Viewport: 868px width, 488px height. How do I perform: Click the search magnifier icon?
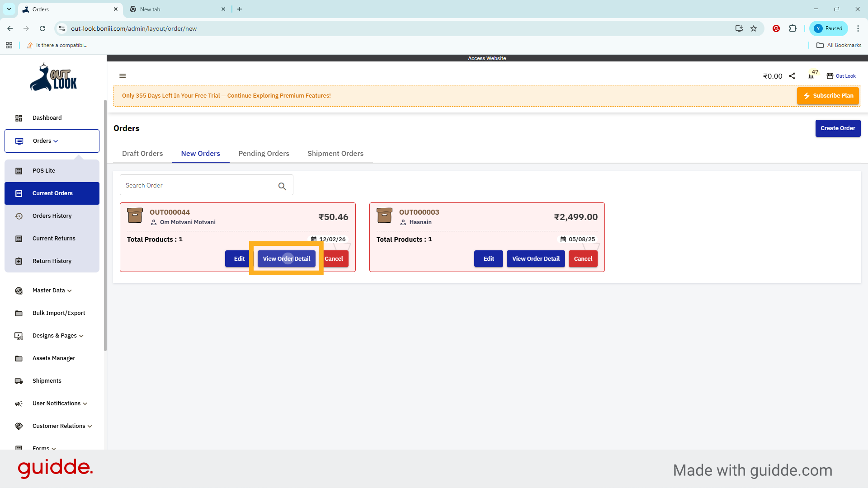click(282, 186)
